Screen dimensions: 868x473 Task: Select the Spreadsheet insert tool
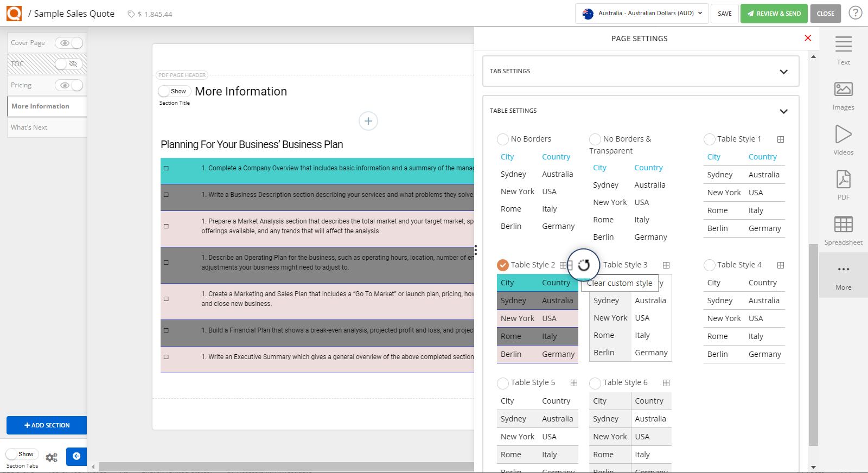[x=843, y=230]
